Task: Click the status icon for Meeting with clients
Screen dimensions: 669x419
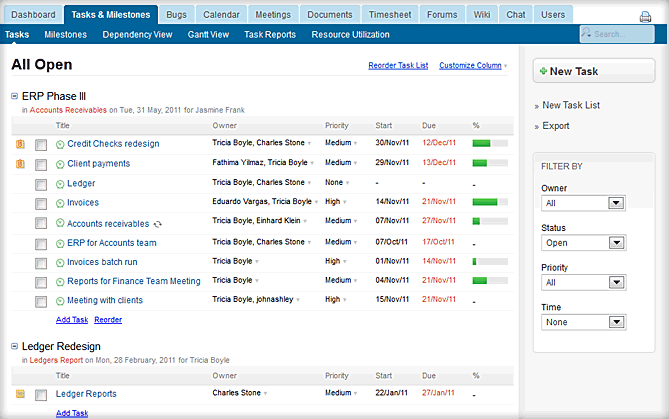Action: coord(60,300)
